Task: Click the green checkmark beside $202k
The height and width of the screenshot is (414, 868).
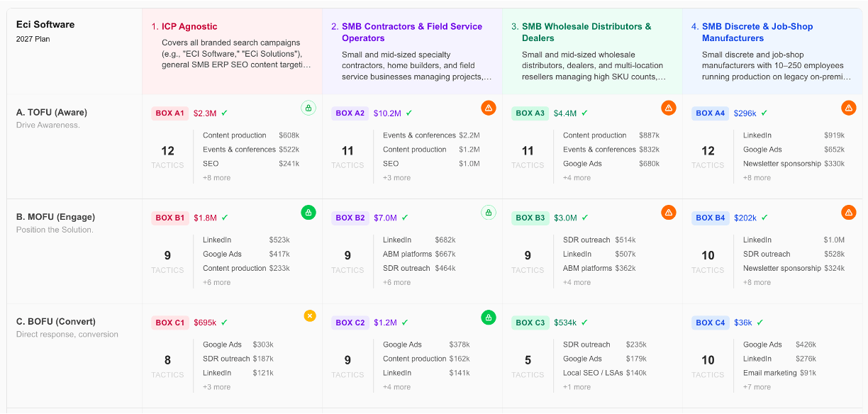Action: [764, 218]
